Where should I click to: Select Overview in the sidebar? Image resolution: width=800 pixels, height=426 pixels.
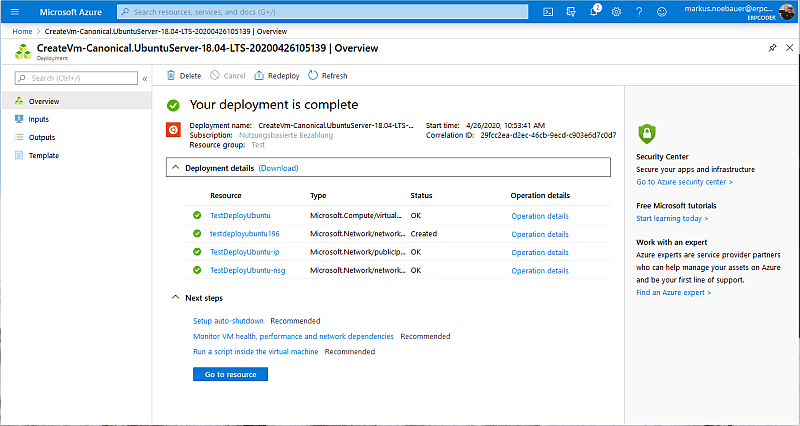tap(77, 101)
